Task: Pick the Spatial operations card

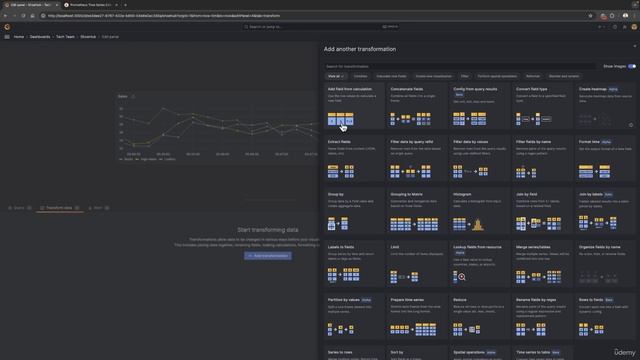Action: tap(480, 353)
